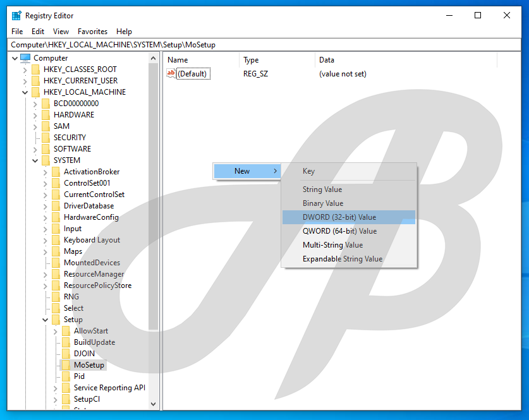The height and width of the screenshot is (420, 529).
Task: Click the Pid folder icon
Action: [x=66, y=376]
